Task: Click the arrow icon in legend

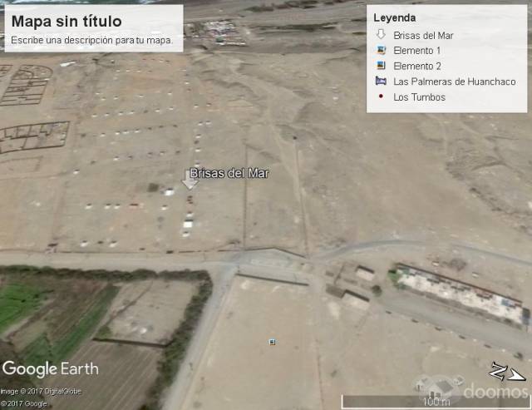Action: (x=381, y=34)
